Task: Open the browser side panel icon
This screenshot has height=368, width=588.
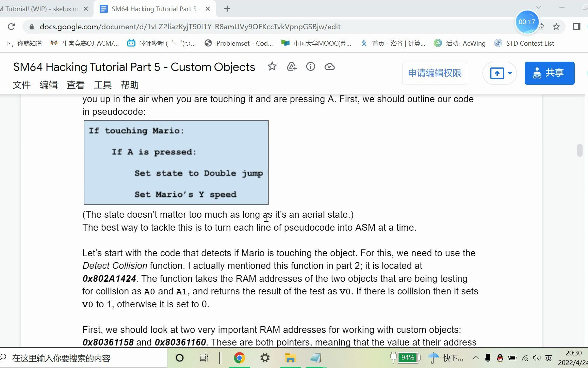Action: coord(577,27)
